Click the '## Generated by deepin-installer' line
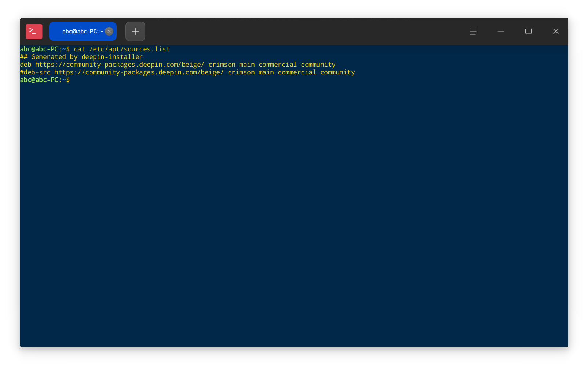This screenshot has width=588, height=369. pos(81,57)
